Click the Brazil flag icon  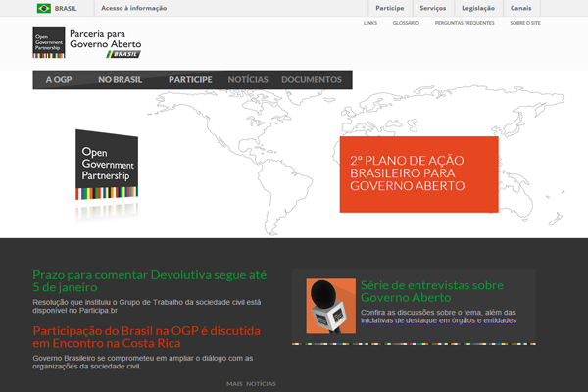[x=44, y=8]
